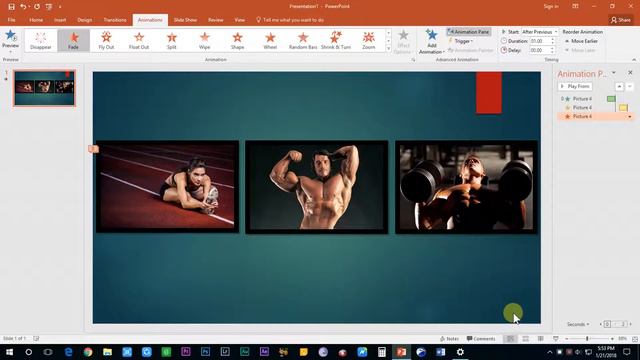Move animation up with pane arrow
The image size is (640, 360).
coord(619,87)
